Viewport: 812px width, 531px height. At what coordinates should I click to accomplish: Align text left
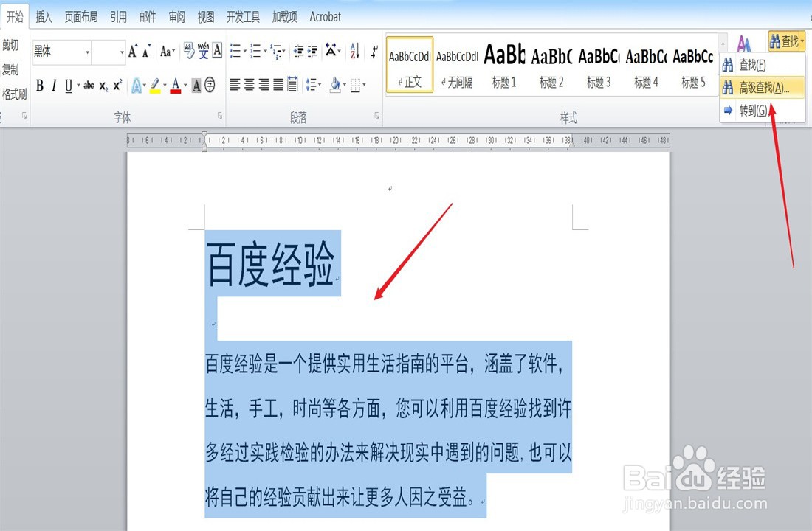(x=235, y=84)
